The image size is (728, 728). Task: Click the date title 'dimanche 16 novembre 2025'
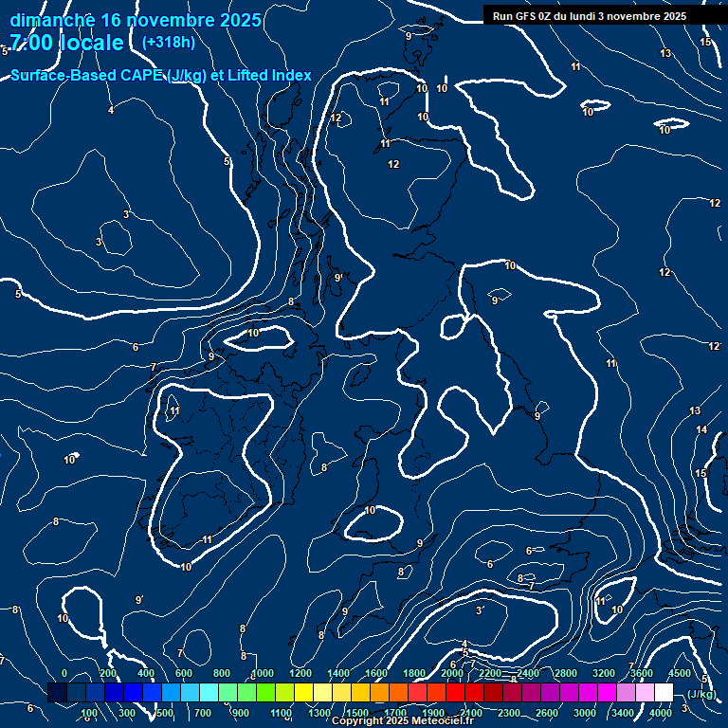coord(136,20)
